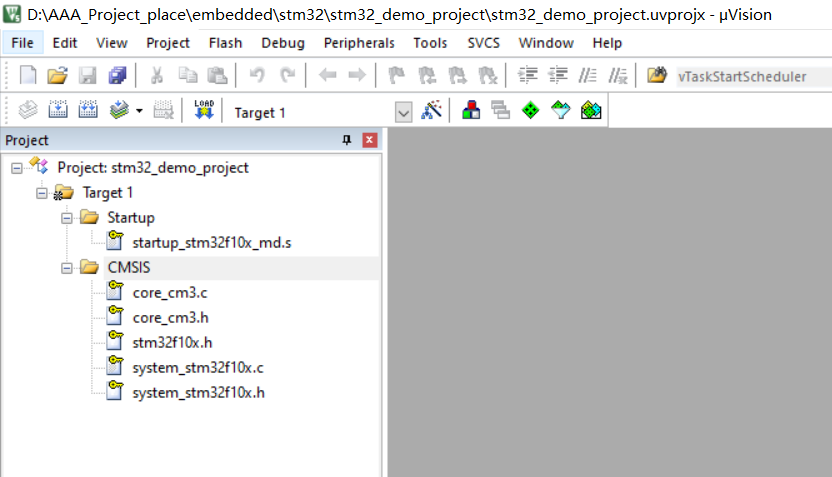The image size is (832, 477).
Task: Open batch build dropdown arrow
Action: click(x=139, y=111)
